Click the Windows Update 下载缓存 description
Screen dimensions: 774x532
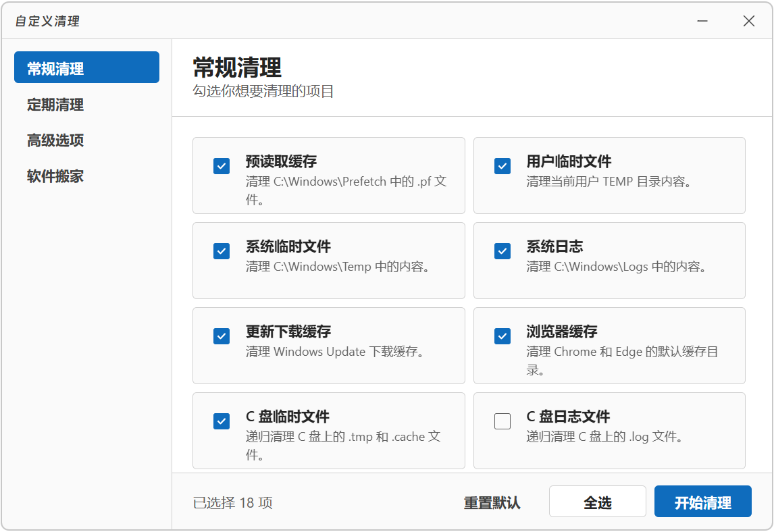(x=335, y=352)
